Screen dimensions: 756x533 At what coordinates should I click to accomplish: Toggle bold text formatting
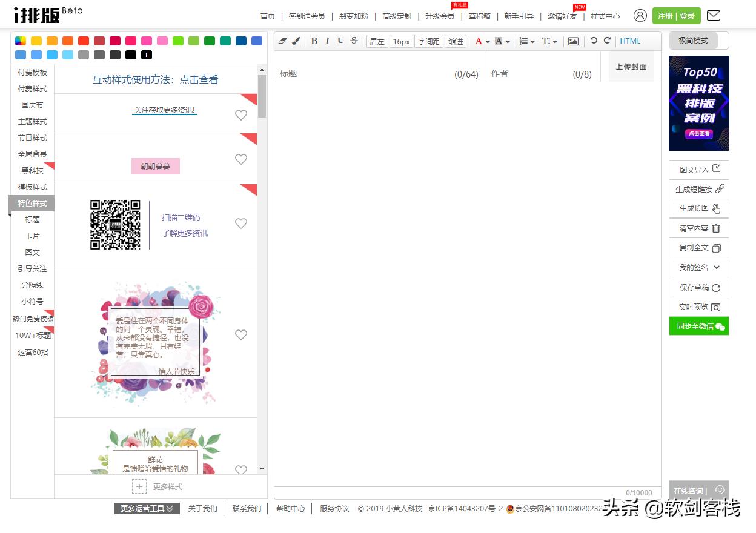314,41
